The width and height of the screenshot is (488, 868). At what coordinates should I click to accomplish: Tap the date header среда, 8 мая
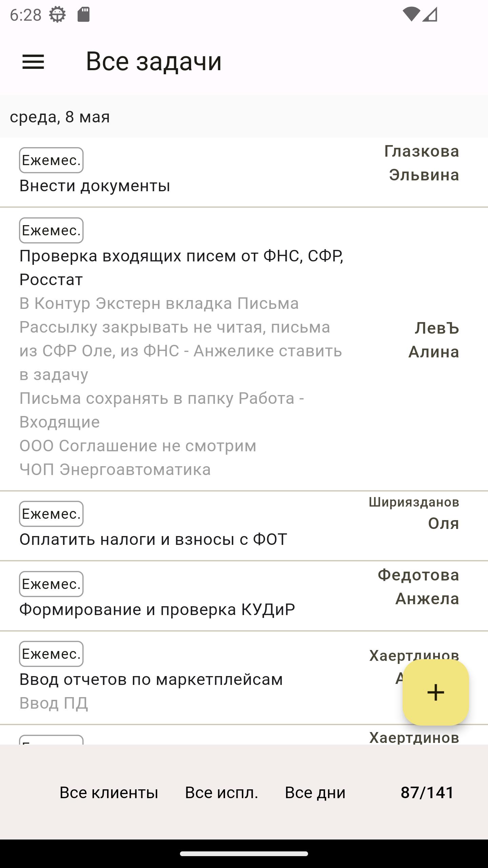[60, 117]
